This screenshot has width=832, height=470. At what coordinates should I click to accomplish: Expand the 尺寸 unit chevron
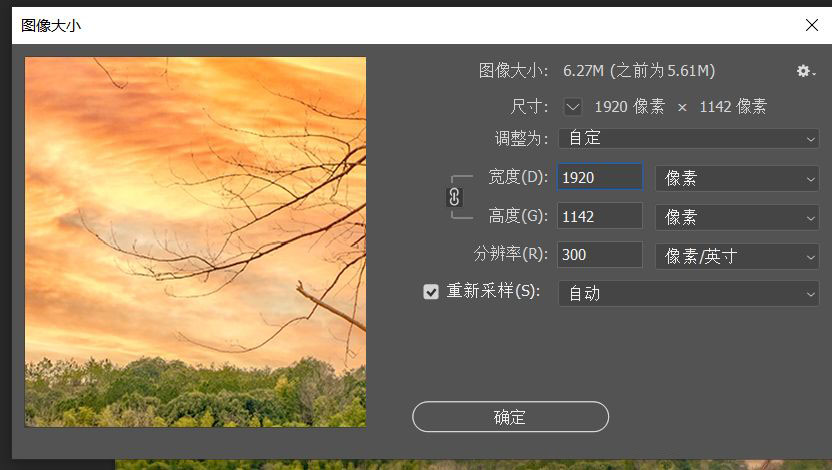point(573,106)
